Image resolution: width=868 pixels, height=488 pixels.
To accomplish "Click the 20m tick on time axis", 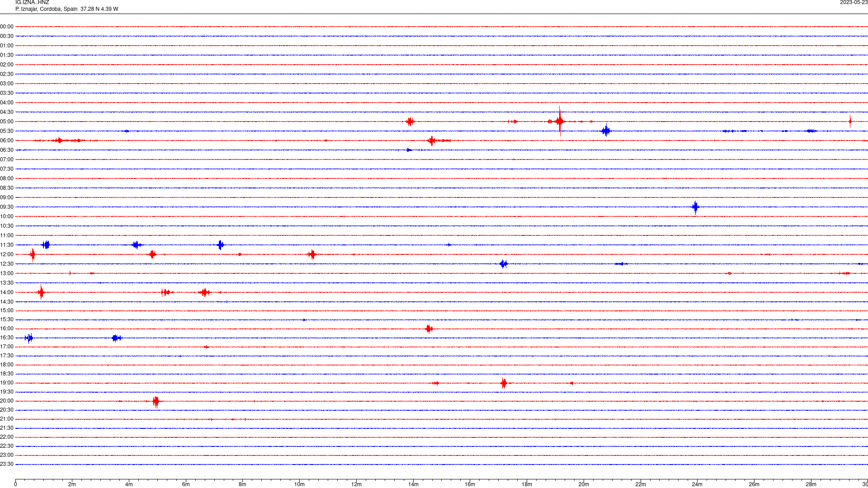I will (x=584, y=484).
